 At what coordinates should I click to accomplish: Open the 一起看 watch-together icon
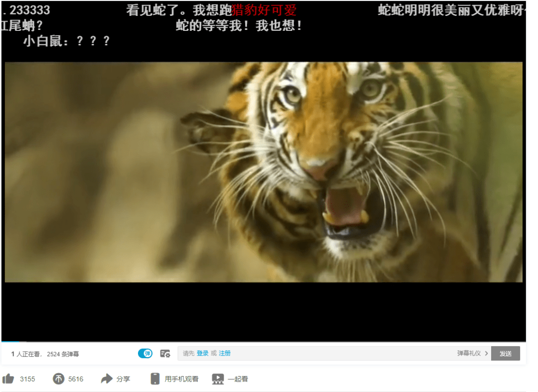(218, 379)
